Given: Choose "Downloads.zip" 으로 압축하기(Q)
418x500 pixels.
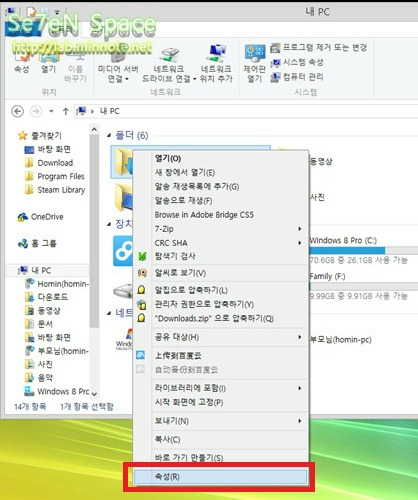Looking at the screenshot, I should point(220,318).
